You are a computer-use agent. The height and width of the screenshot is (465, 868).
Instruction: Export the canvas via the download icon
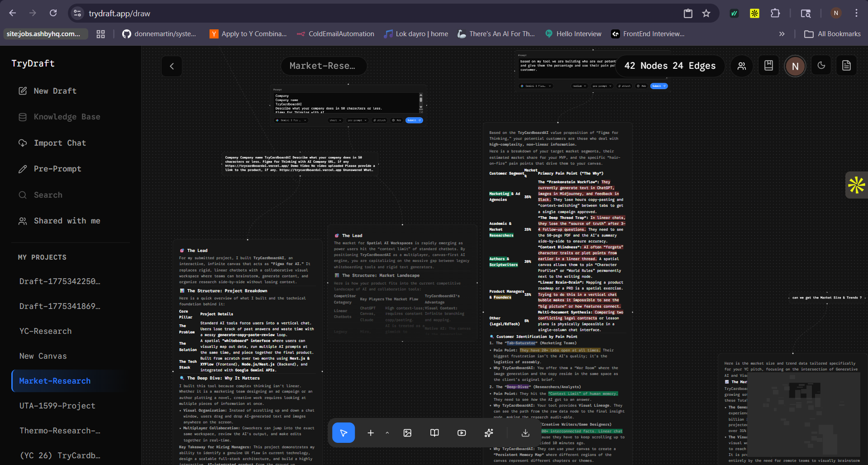pyautogui.click(x=525, y=432)
